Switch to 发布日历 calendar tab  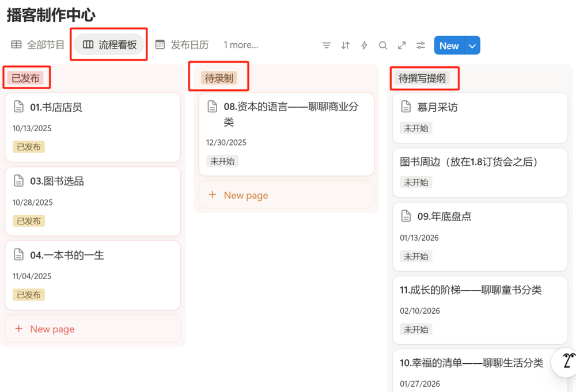tap(182, 45)
